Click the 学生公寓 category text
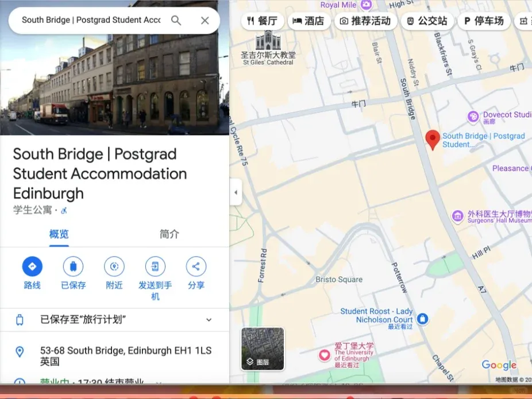The height and width of the screenshot is (399, 532). point(33,210)
